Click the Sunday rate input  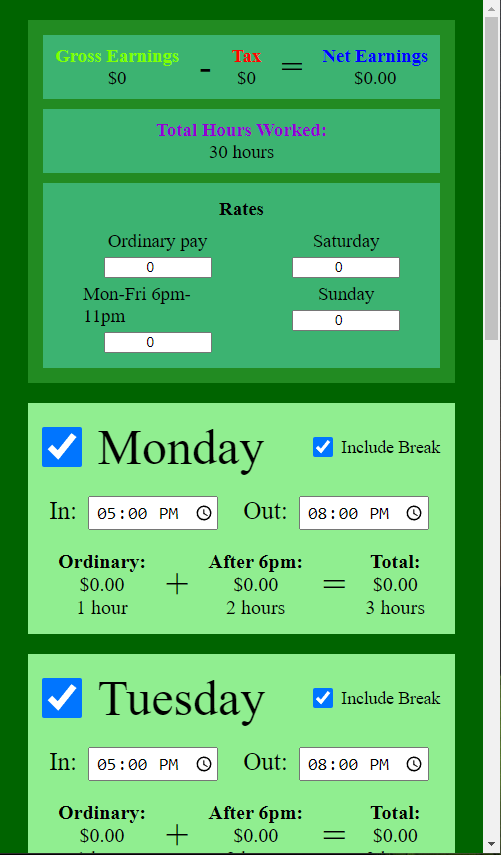click(346, 321)
